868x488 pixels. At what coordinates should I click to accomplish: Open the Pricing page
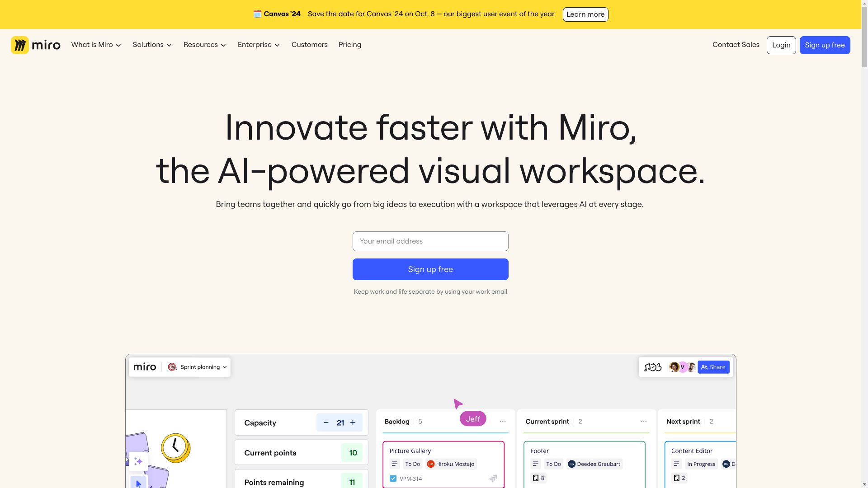tap(350, 45)
